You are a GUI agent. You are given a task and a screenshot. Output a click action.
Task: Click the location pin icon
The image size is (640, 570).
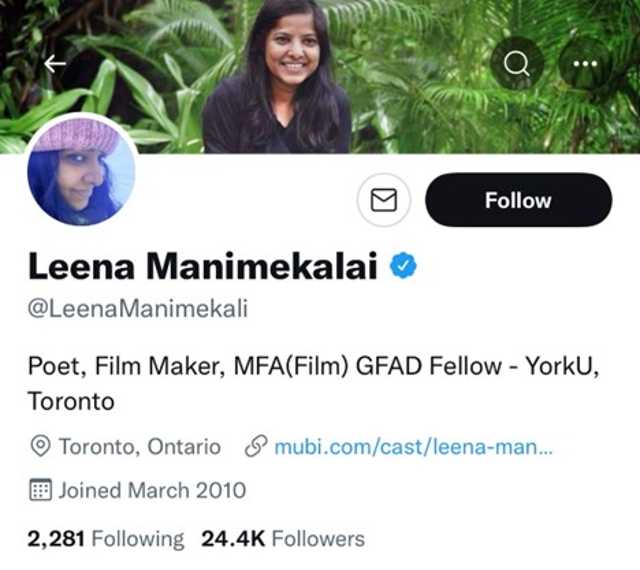click(x=41, y=447)
